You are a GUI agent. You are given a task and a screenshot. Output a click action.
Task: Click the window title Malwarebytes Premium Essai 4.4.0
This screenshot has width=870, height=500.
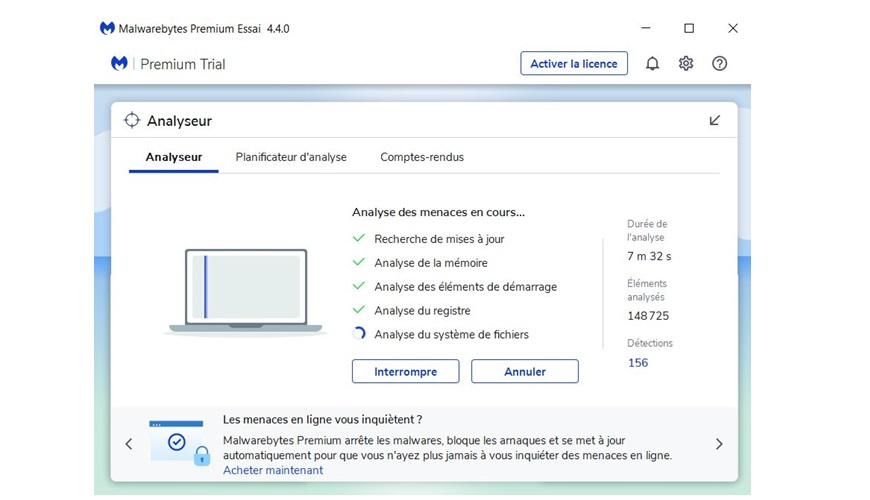pyautogui.click(x=204, y=29)
